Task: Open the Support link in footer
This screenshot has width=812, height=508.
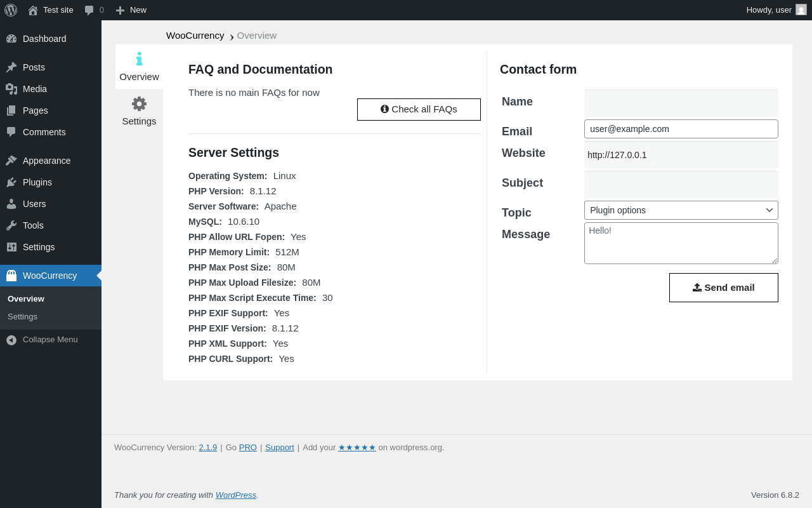Action: coord(280,447)
